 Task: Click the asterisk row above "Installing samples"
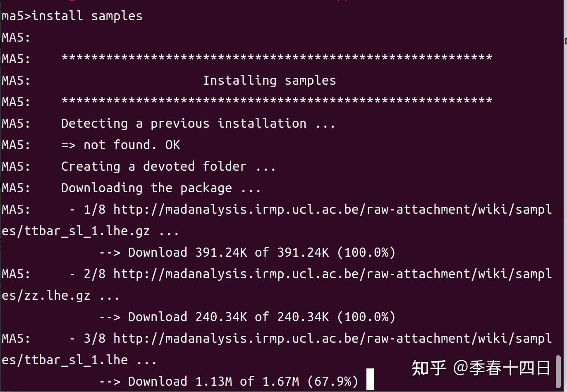[x=276, y=58]
